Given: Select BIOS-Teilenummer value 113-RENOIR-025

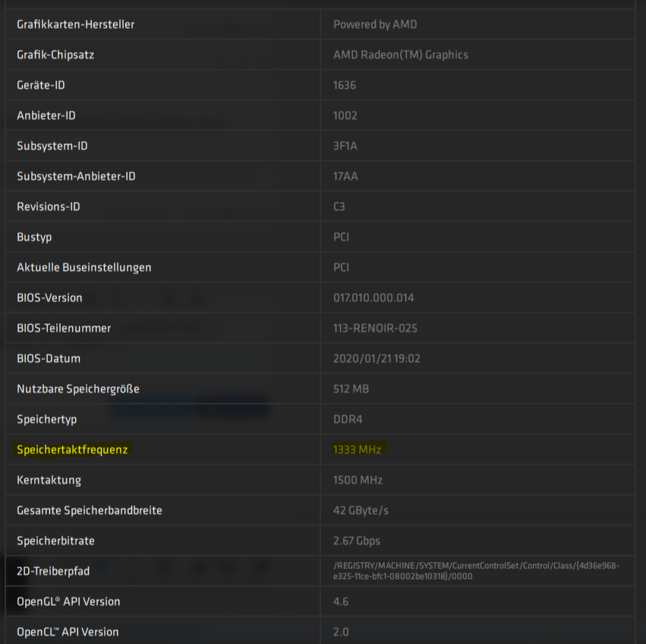Looking at the screenshot, I should pos(375,328).
